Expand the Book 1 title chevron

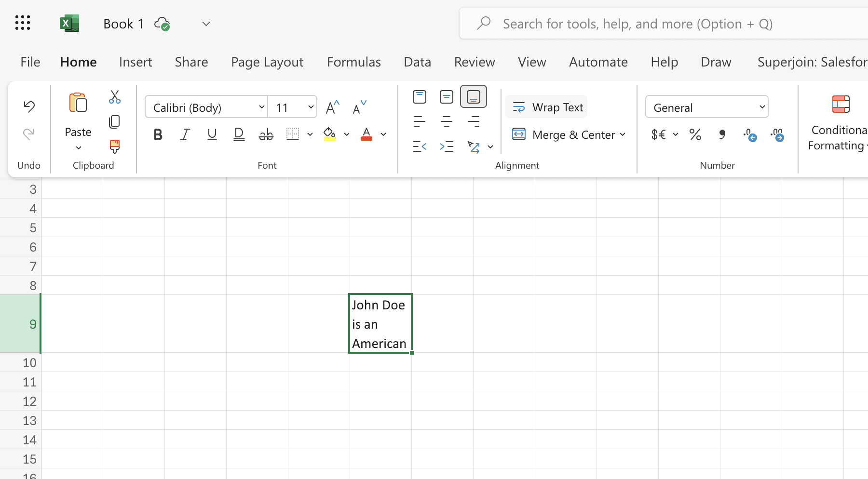tap(206, 24)
